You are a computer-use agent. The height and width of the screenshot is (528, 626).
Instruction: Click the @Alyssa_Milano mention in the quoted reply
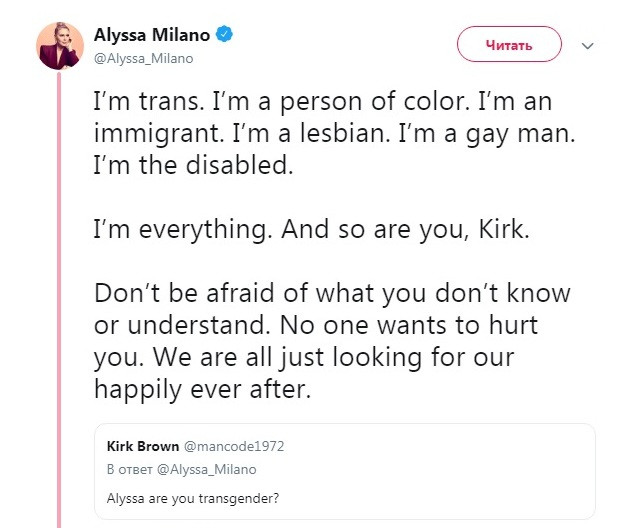point(214,469)
